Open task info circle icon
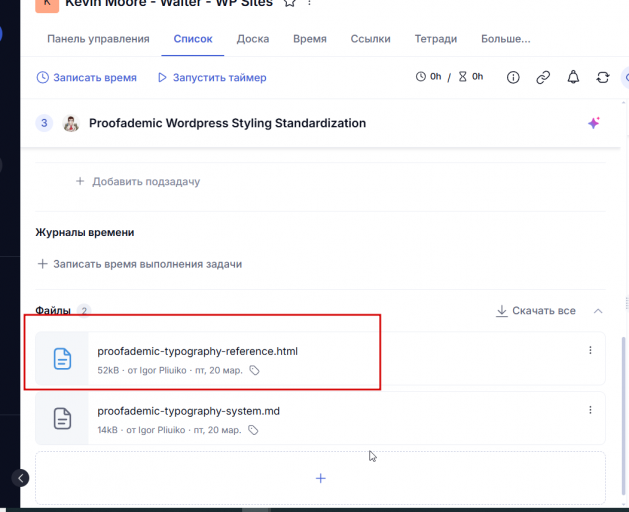This screenshot has height=512, width=629. [x=513, y=77]
